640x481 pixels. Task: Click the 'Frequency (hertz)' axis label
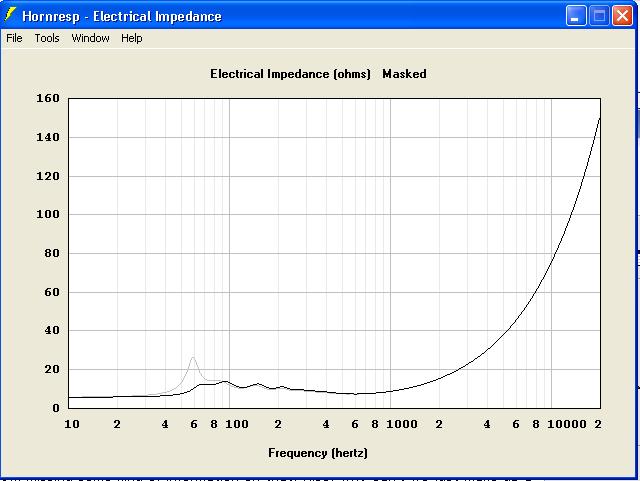pos(318,453)
